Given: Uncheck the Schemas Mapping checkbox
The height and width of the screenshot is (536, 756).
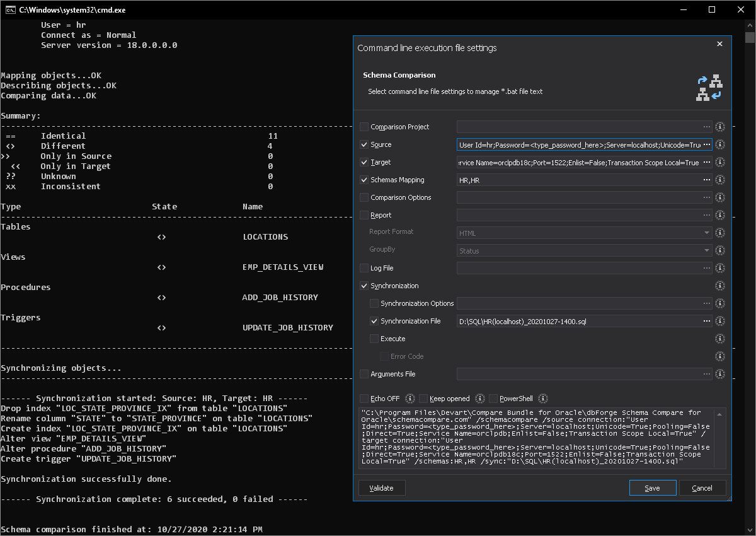Looking at the screenshot, I should pos(364,180).
